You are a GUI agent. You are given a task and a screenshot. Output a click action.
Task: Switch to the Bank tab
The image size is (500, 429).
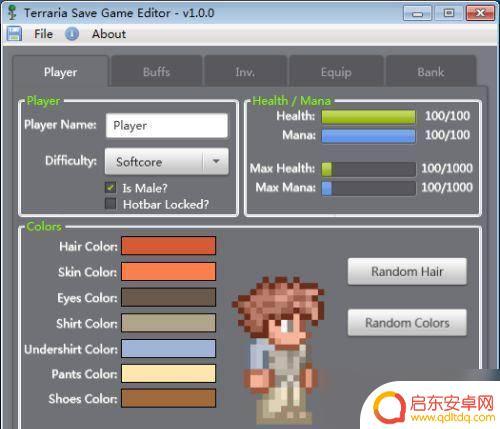(x=431, y=72)
